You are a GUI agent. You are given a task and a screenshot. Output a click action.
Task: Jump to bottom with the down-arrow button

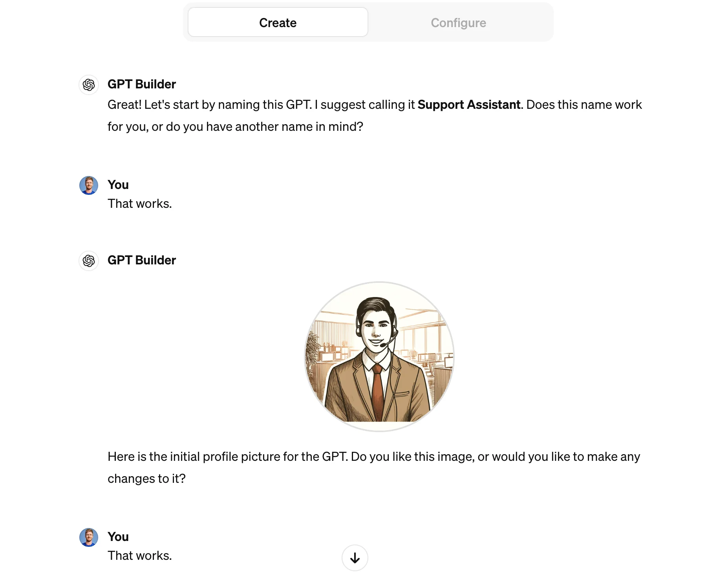click(355, 558)
